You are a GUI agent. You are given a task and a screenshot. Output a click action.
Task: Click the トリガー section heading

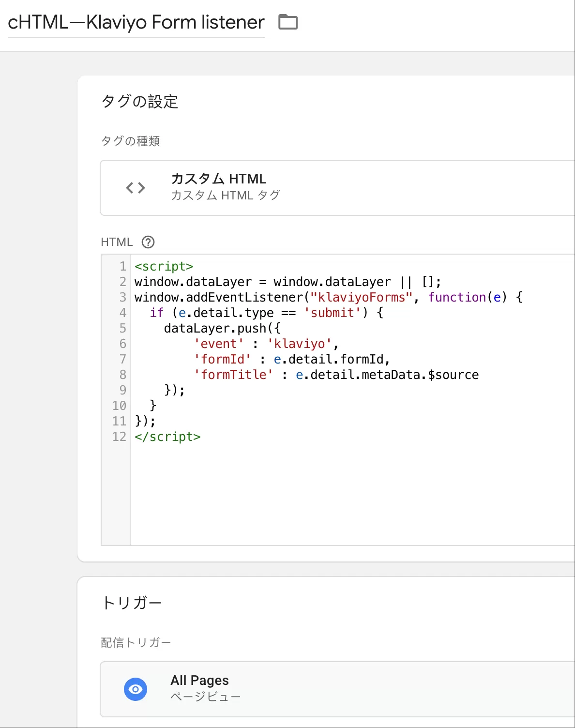tap(132, 603)
